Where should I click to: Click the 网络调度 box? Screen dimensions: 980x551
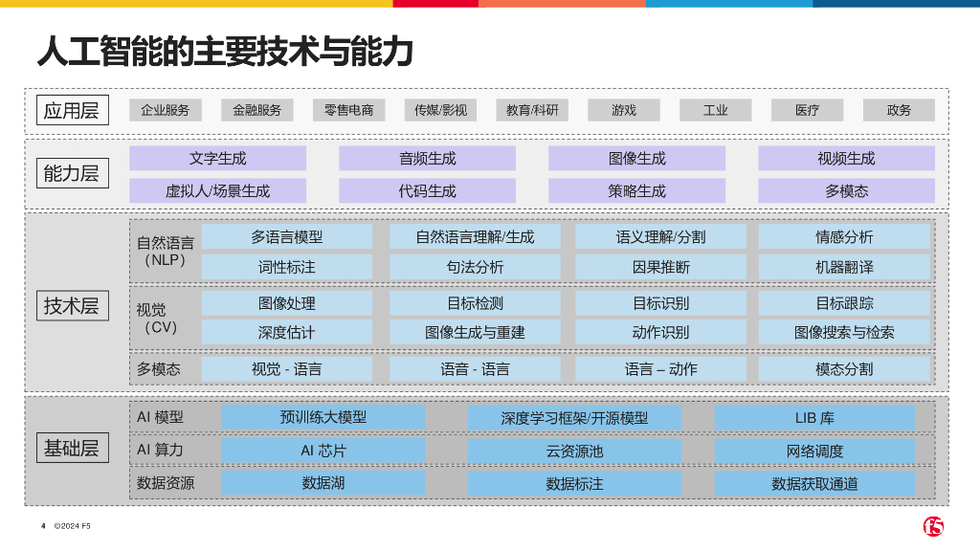[815, 452]
